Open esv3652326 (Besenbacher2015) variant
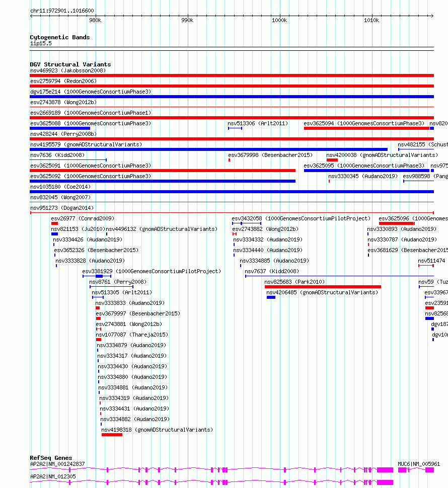 [x=96, y=251]
